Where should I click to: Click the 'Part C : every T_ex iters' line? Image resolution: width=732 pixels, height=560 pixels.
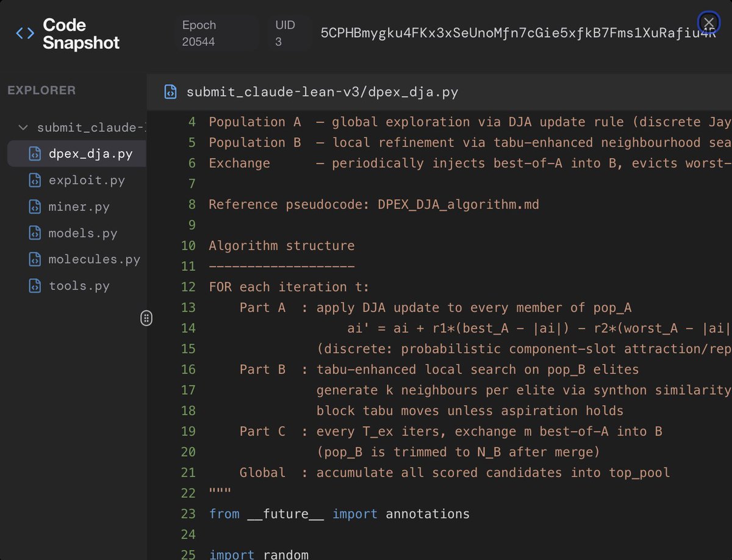(451, 431)
